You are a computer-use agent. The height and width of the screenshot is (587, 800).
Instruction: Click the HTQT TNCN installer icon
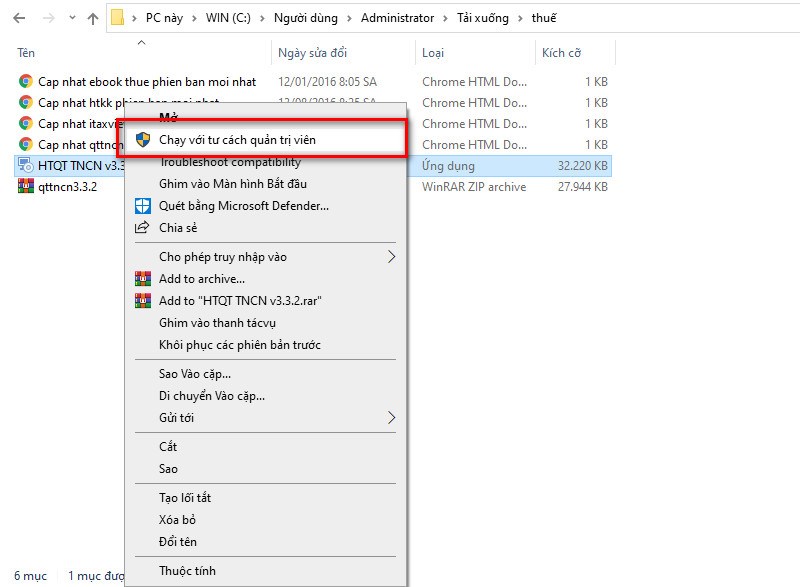click(x=26, y=165)
